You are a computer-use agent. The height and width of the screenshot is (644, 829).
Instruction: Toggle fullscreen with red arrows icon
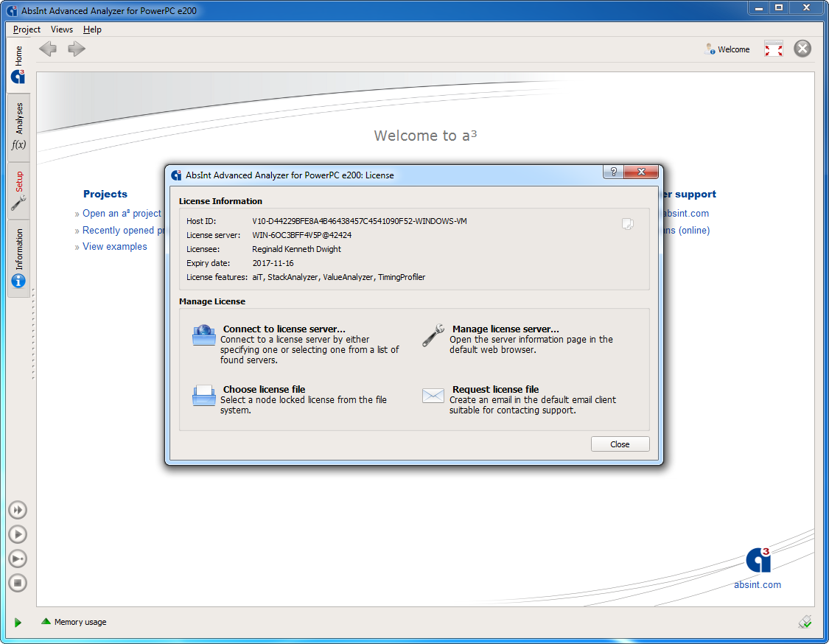[x=774, y=49]
